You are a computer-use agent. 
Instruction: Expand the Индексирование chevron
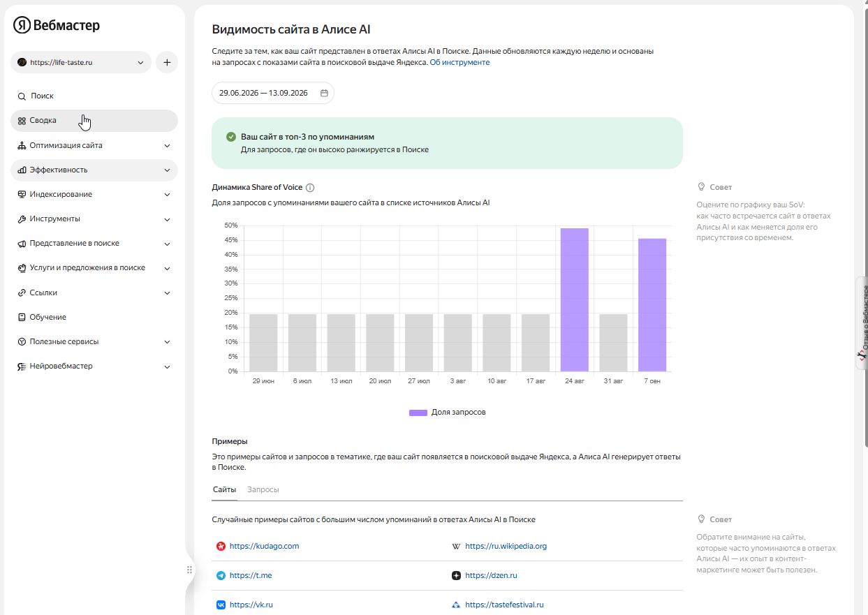[x=167, y=195]
